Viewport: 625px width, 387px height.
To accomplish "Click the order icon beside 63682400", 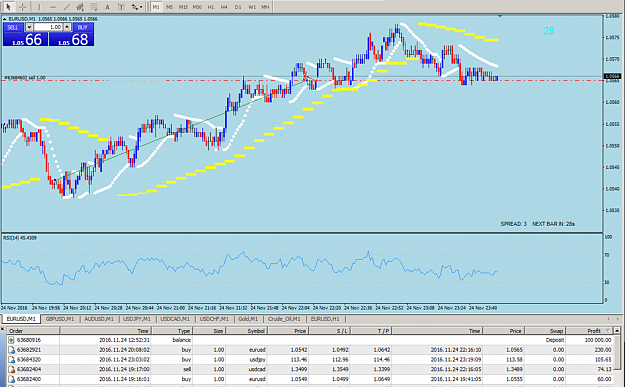I will pyautogui.click(x=11, y=379).
